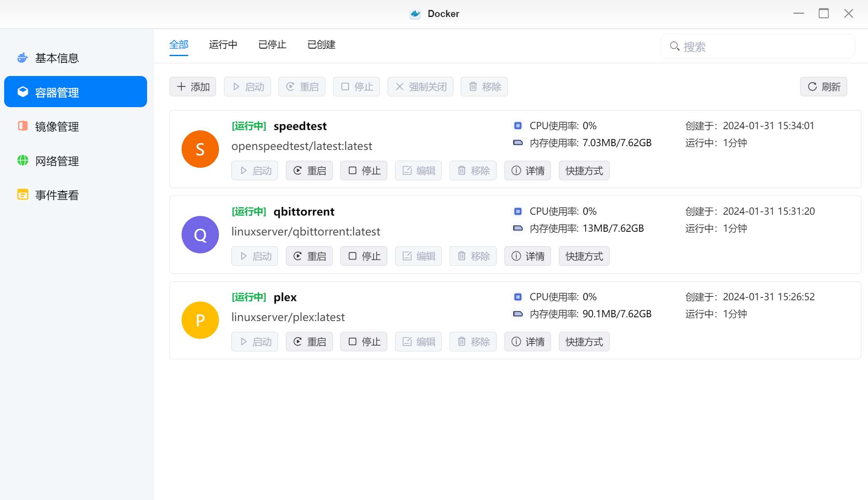Switch to the 已停止 tab
Viewport: 868px width, 500px height.
(x=272, y=44)
